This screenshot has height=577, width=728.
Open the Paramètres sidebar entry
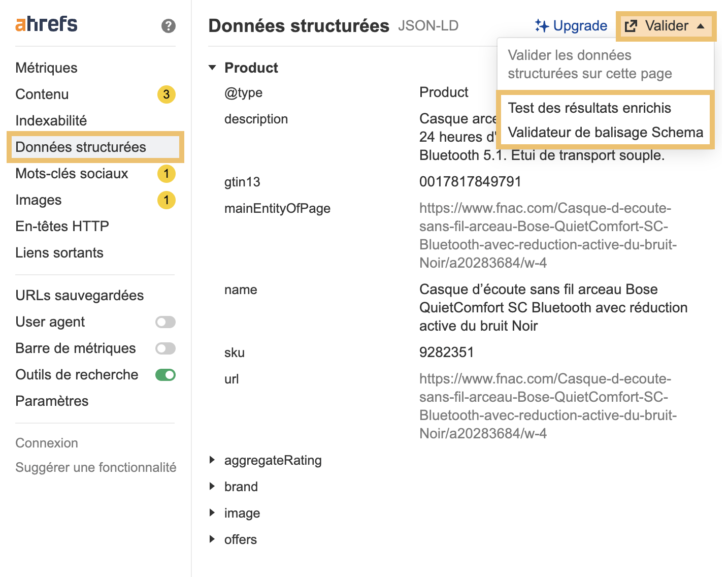[x=51, y=401]
